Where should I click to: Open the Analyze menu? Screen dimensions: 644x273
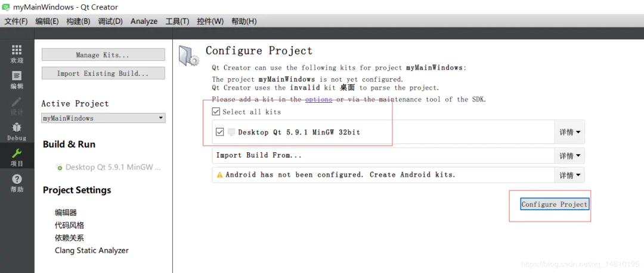[x=144, y=22]
